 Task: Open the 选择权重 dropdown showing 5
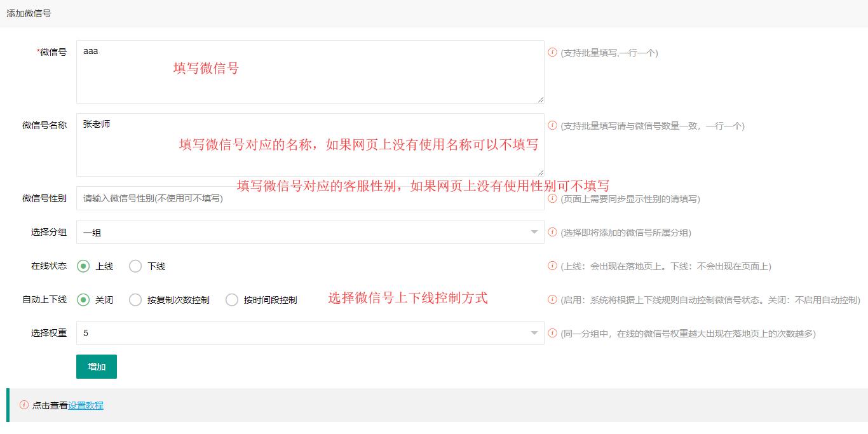pos(310,333)
